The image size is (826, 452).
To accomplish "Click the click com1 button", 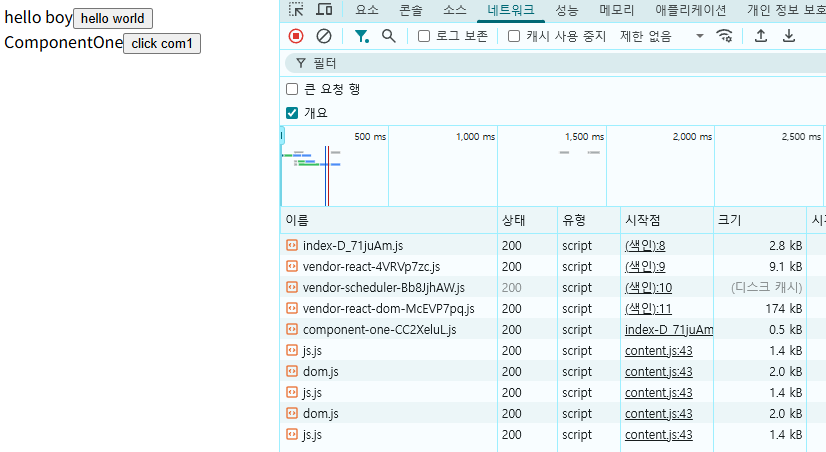I will pyautogui.click(x=162, y=43).
